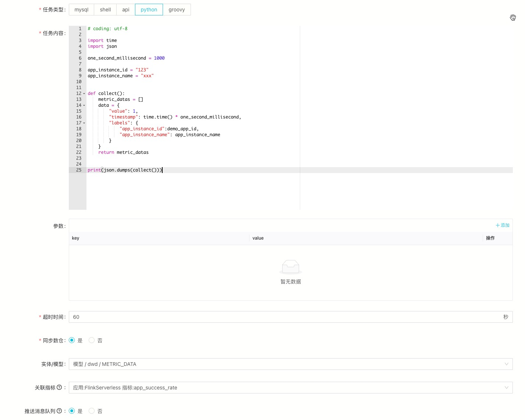Image resolution: width=525 pixels, height=420 pixels.
Task: Set 同步数仓 to 是
Action: (72, 340)
